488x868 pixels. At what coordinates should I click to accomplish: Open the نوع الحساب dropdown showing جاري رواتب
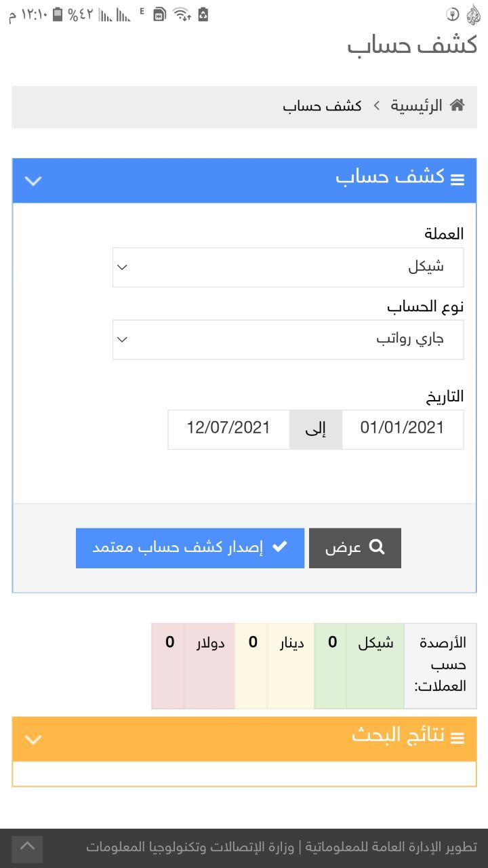pos(288,339)
